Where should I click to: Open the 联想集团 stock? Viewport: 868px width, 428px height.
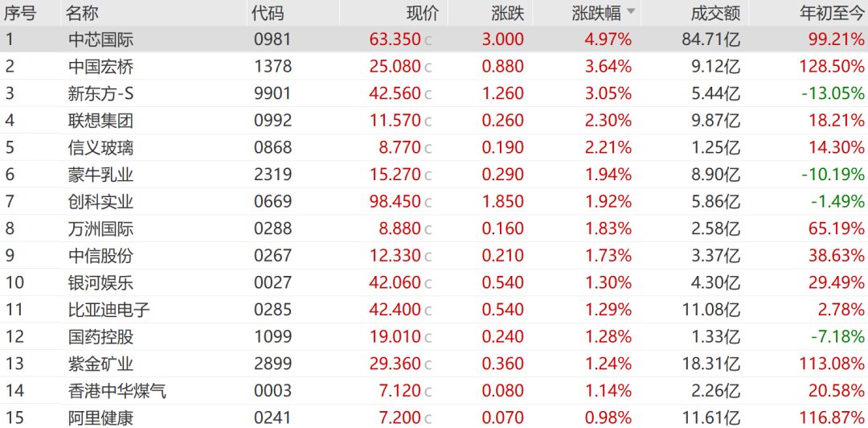coord(100,121)
